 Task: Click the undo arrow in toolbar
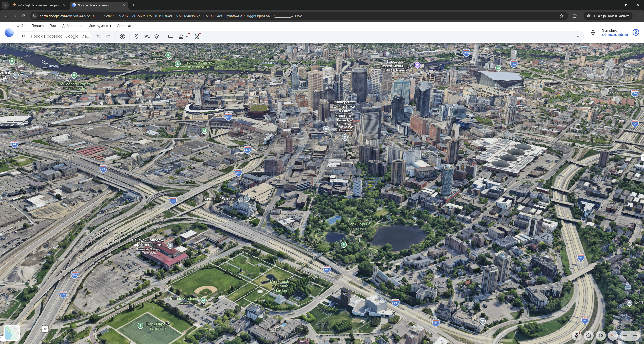(x=98, y=36)
